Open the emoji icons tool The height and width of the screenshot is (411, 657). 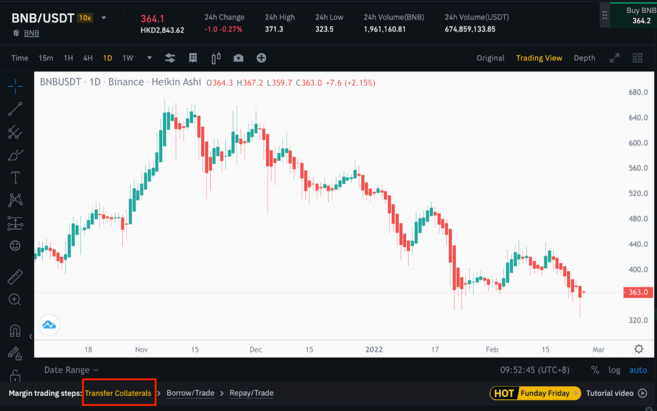click(15, 246)
